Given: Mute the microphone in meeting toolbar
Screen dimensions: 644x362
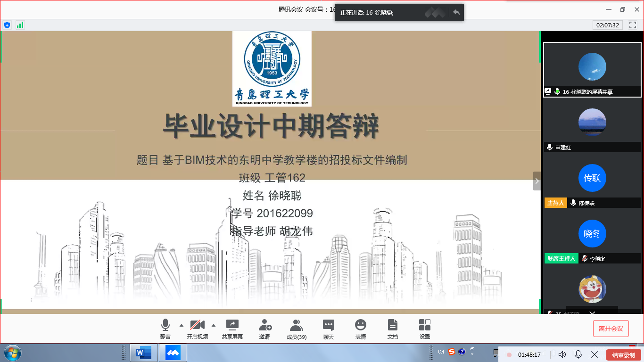Looking at the screenshot, I should (165, 329).
